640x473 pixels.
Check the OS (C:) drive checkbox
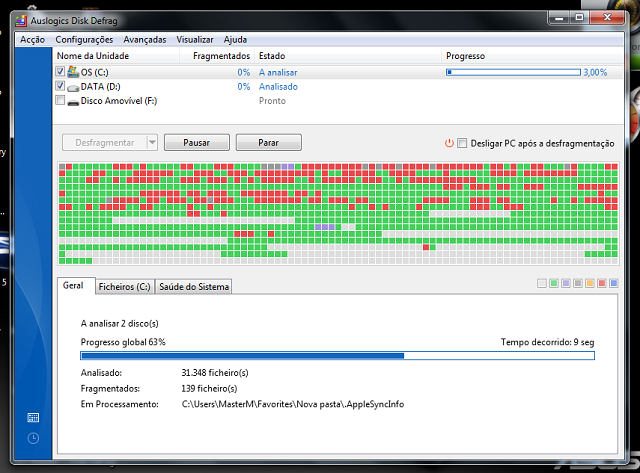(60, 71)
